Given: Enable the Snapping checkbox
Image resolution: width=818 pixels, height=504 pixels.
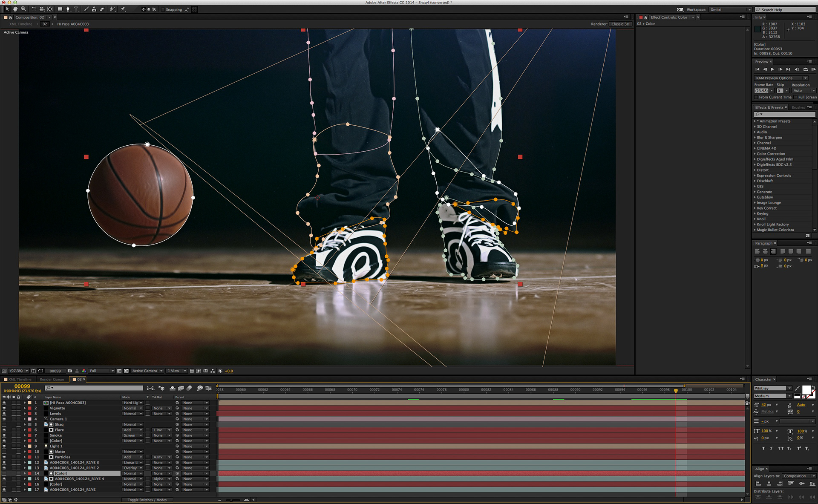Looking at the screenshot, I should (x=163, y=9).
